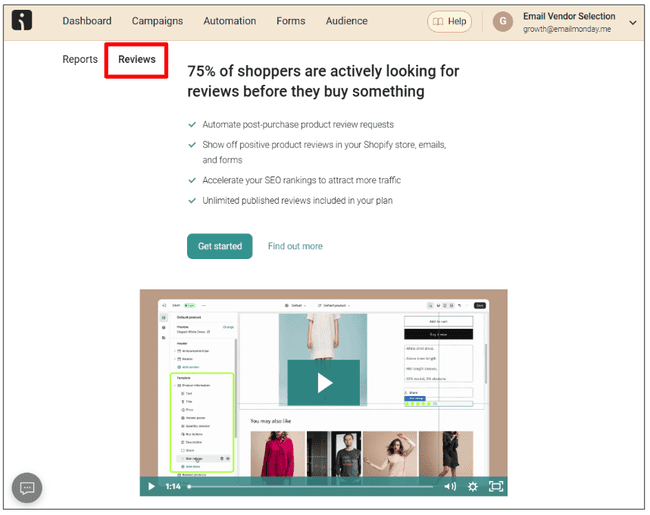Image resolution: width=650 pixels, height=515 pixels.
Task: Open the Audience page
Action: tap(347, 21)
